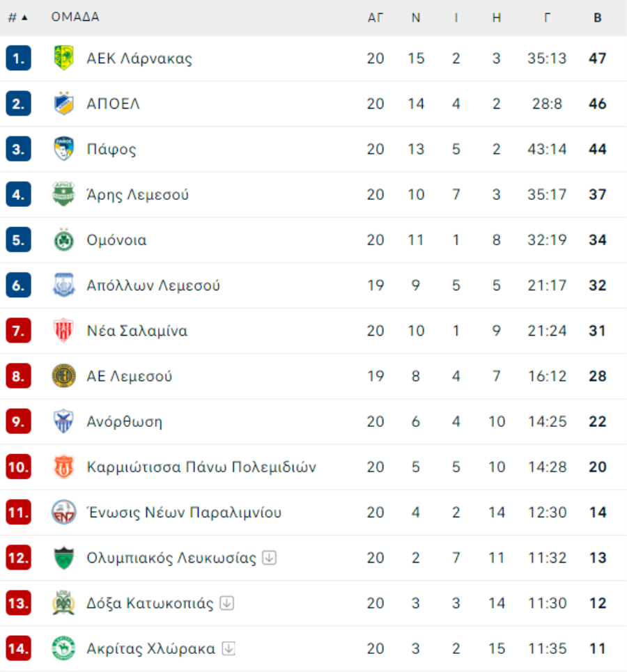Click the Ομόνοια green clover crest
The image size is (627, 672).
pos(63,240)
